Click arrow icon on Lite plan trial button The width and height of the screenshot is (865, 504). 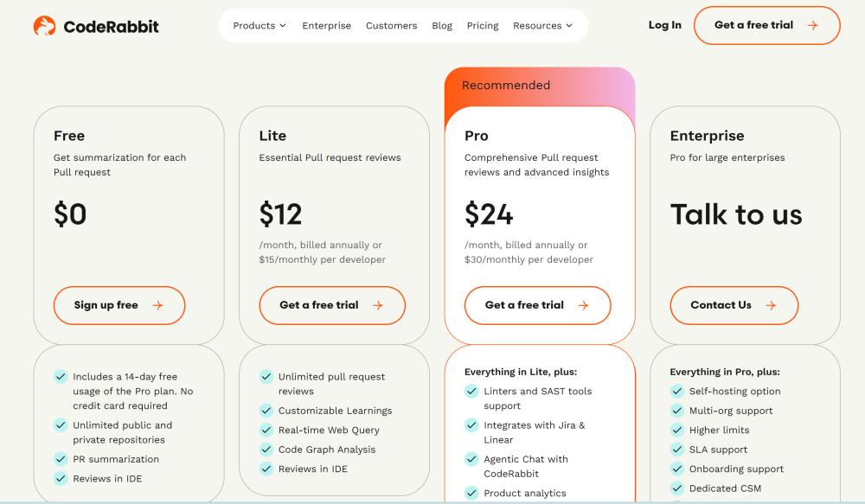377,305
